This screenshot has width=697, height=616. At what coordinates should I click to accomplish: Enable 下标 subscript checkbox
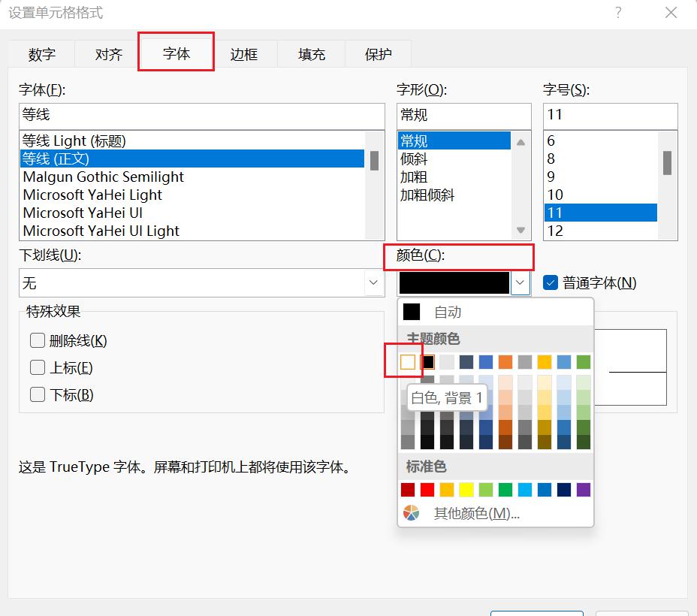38,394
